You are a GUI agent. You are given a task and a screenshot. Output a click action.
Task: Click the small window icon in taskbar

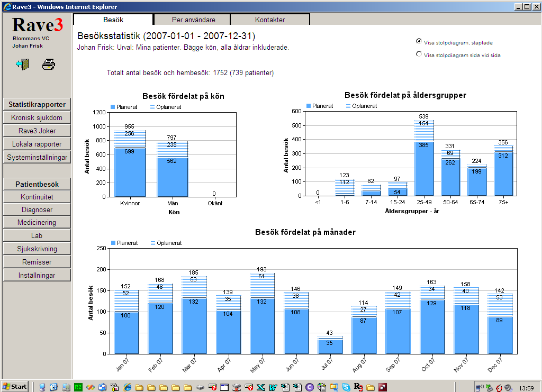pyautogui.click(x=224, y=387)
